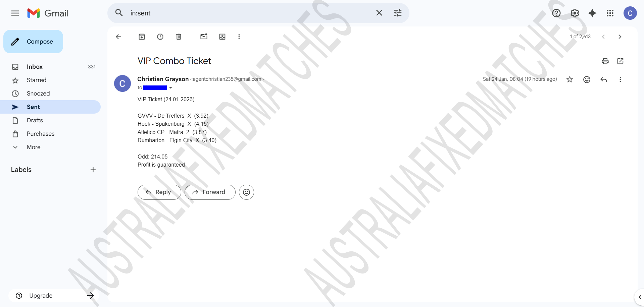Click the 'Profit is guaranteed' line
The height and width of the screenshot is (307, 644).
pos(161,165)
